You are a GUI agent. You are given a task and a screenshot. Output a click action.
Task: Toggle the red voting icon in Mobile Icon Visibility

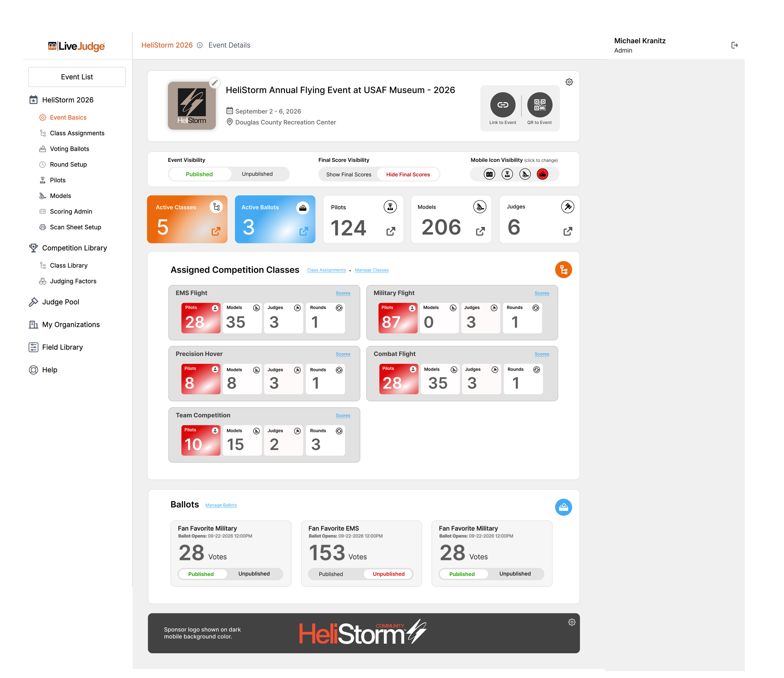click(542, 174)
